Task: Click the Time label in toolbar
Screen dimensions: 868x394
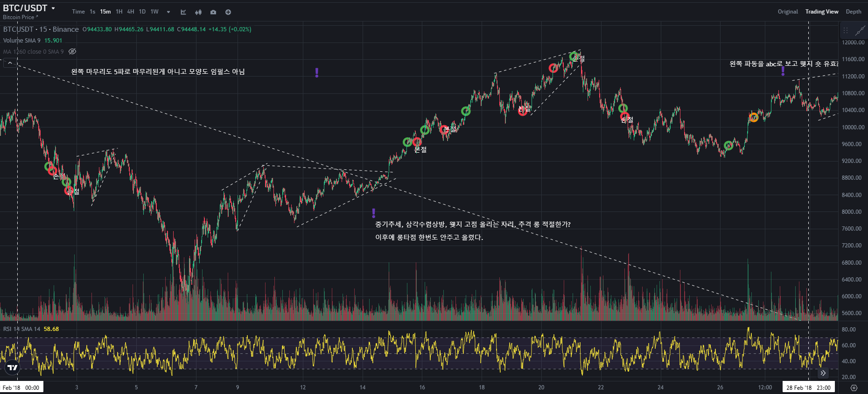Action: point(78,12)
